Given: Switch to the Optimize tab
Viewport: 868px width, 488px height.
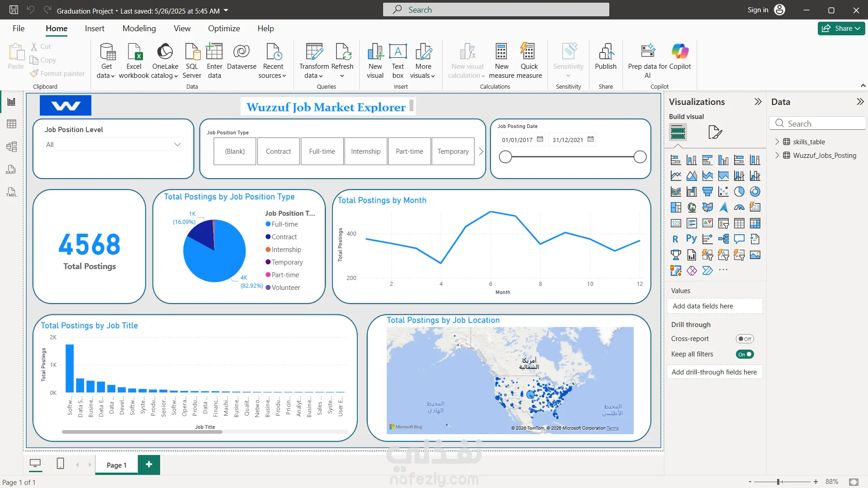Looking at the screenshot, I should [x=224, y=28].
